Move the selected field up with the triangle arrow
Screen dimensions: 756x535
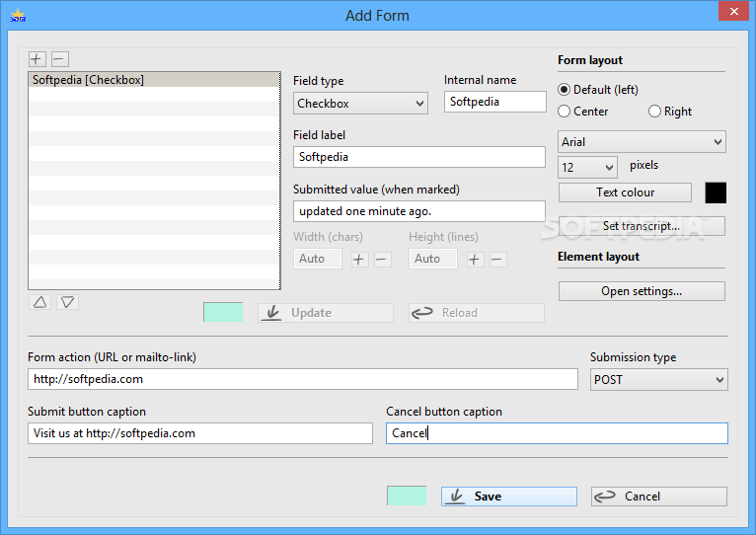(40, 302)
